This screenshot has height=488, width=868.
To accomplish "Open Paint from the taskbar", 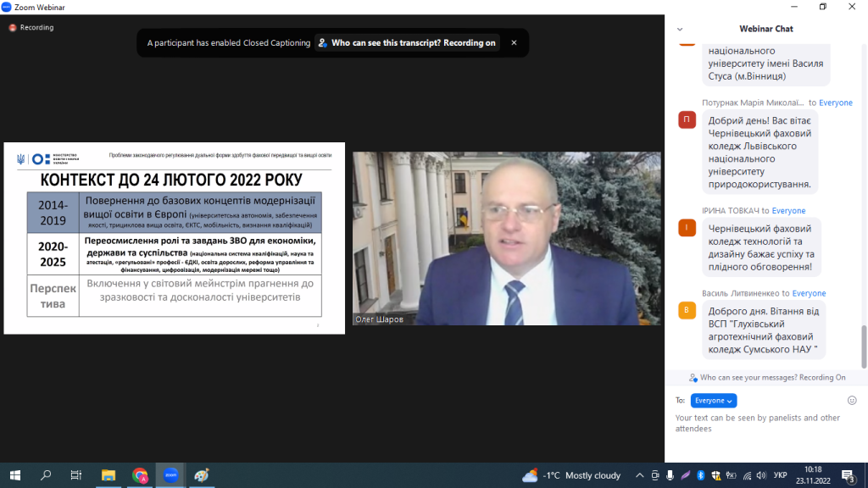I will [x=201, y=475].
